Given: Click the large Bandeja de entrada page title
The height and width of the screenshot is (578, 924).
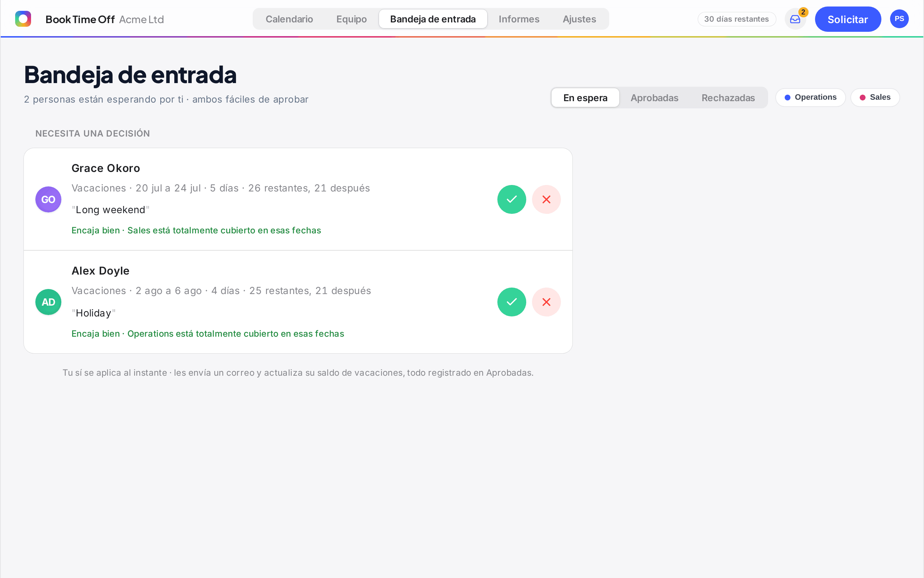Looking at the screenshot, I should pyautogui.click(x=130, y=74).
